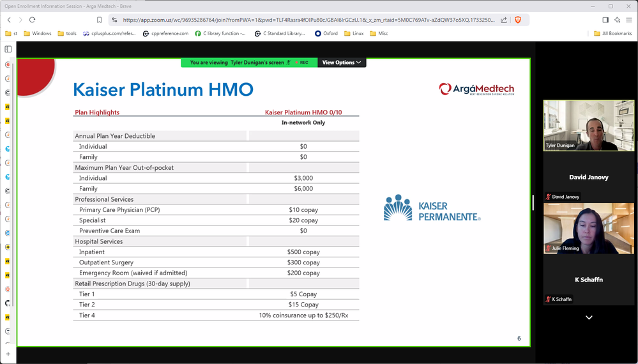Click the '$5 Copay' Tier 1 value
This screenshot has width=638, height=364.
pos(303,294)
